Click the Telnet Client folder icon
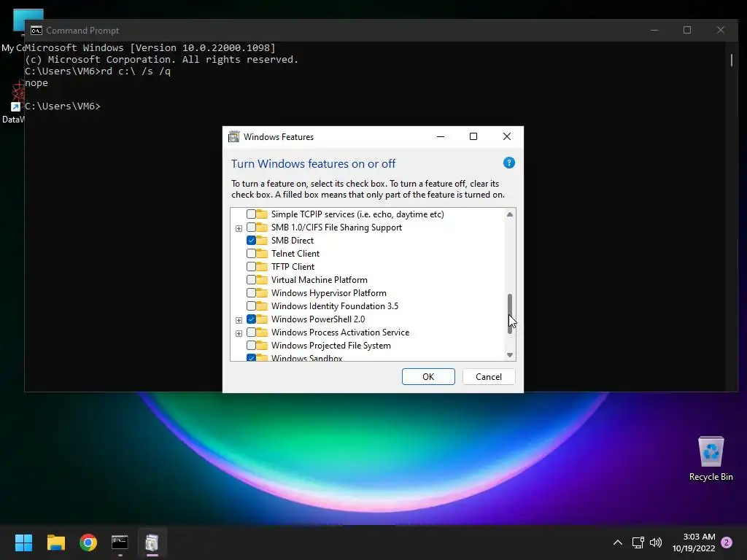The image size is (747, 560). point(262,253)
